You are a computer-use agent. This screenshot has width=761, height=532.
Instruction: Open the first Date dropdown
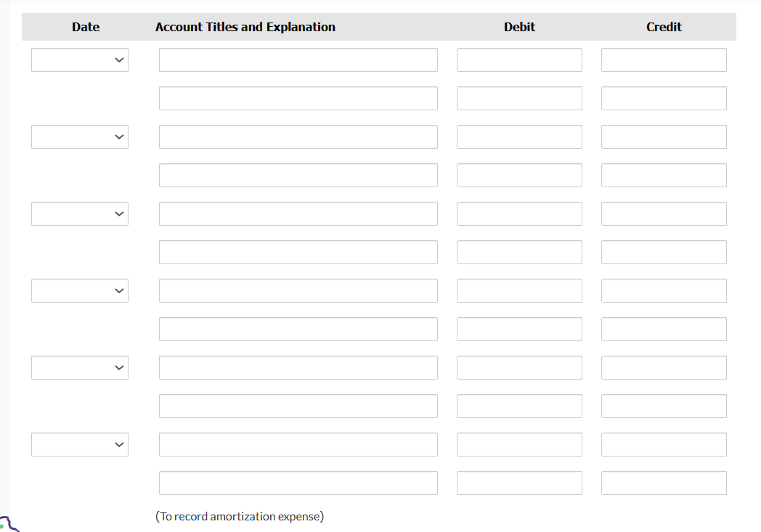(80, 60)
